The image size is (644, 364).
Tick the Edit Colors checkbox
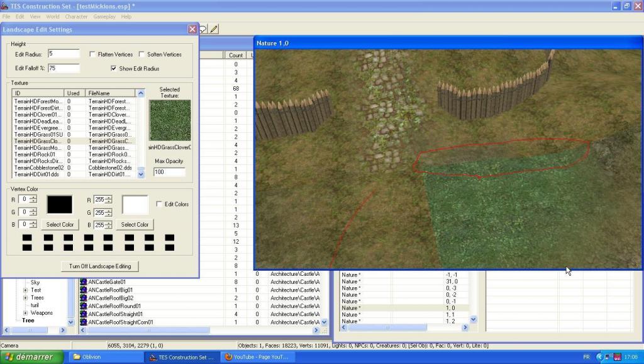(x=159, y=204)
